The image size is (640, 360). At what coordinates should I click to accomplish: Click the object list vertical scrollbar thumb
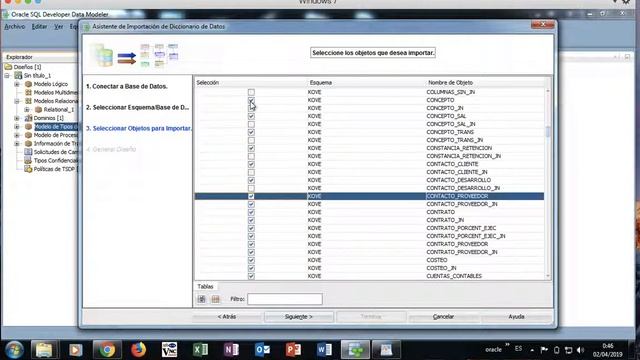click(x=548, y=131)
